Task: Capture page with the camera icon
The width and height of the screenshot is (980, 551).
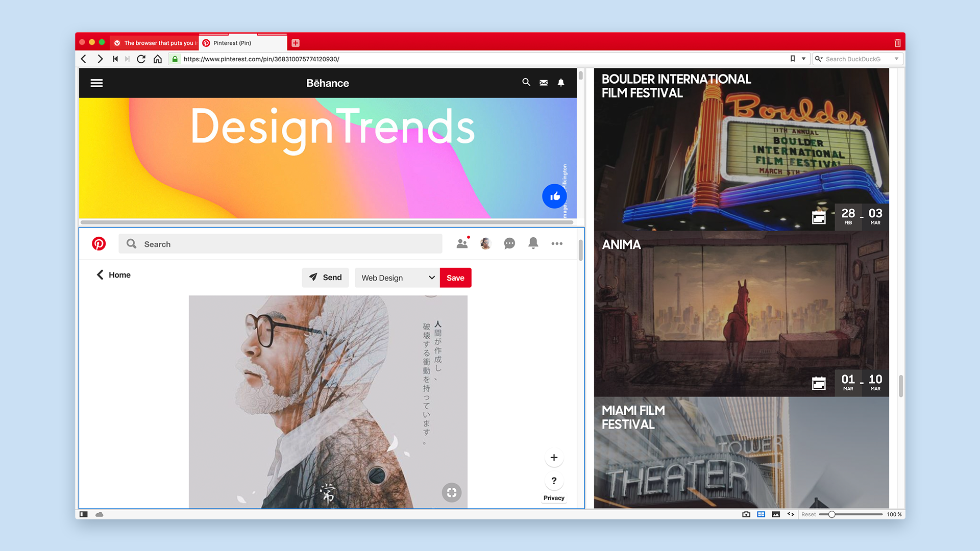Action: point(746,514)
